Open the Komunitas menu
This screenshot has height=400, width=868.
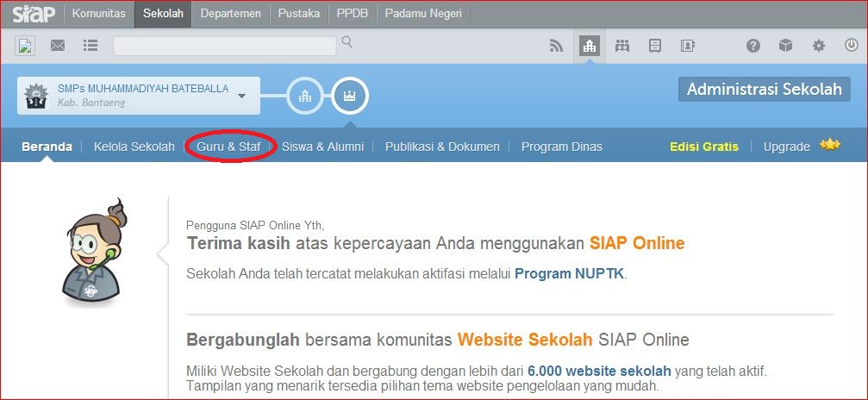click(x=98, y=14)
